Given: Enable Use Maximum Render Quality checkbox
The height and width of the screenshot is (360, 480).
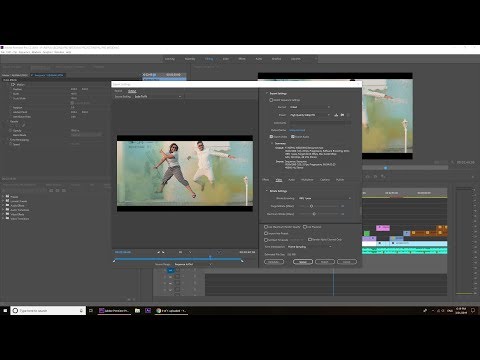Looking at the screenshot, I should click(266, 227).
